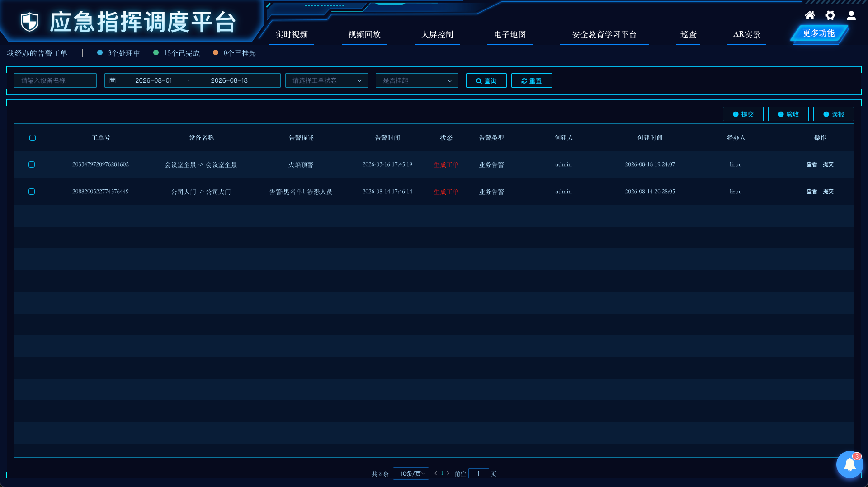Open the 10条/页 page size dropdown
This screenshot has height=487, width=868.
pos(411,473)
